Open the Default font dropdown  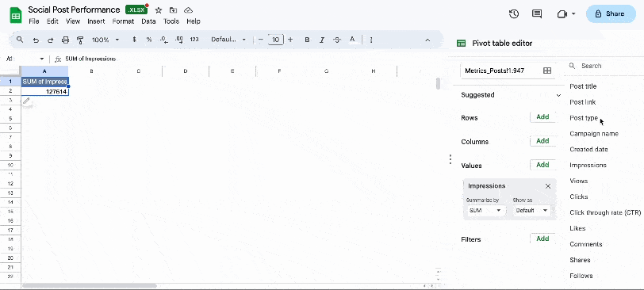click(228, 40)
